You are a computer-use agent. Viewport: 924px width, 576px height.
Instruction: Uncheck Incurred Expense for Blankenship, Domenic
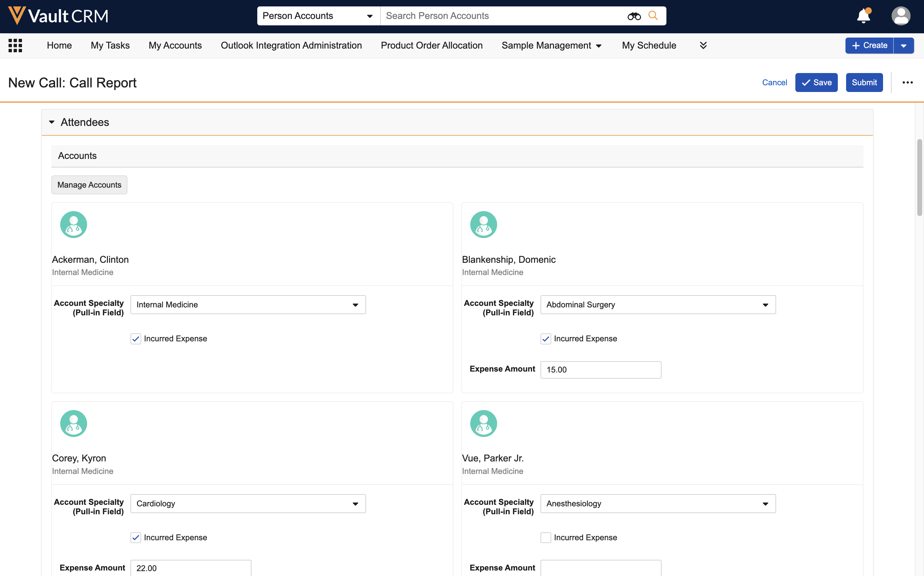545,339
